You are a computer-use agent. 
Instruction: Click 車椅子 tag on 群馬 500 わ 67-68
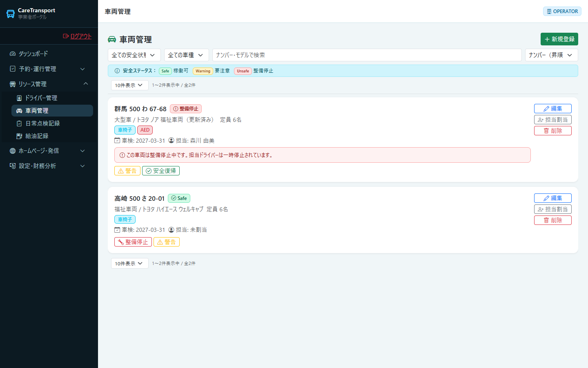pos(125,130)
